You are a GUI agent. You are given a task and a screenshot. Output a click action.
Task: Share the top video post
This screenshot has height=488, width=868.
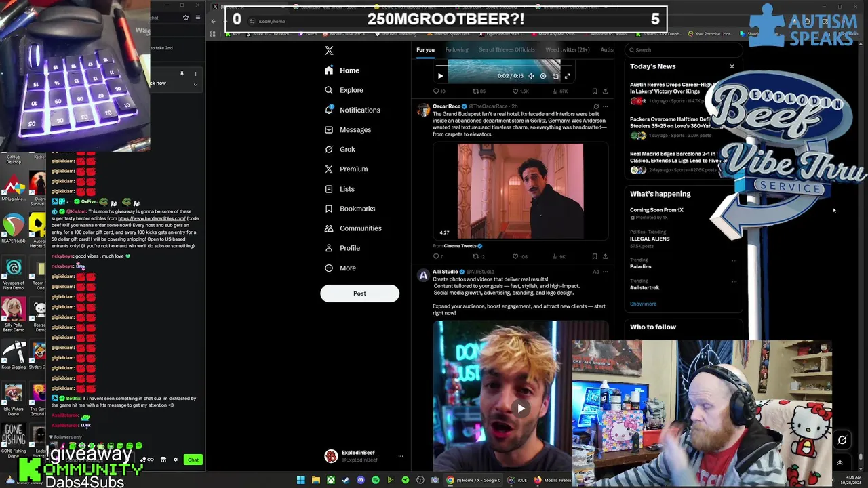605,91
